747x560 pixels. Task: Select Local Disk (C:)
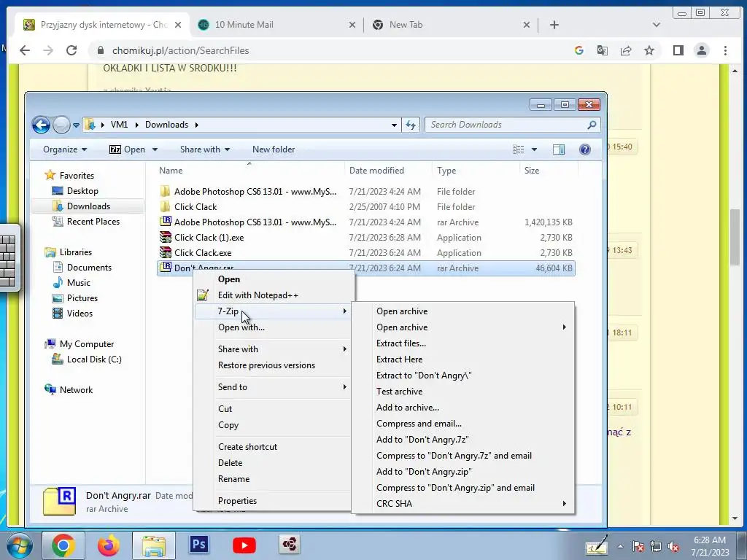tap(94, 359)
